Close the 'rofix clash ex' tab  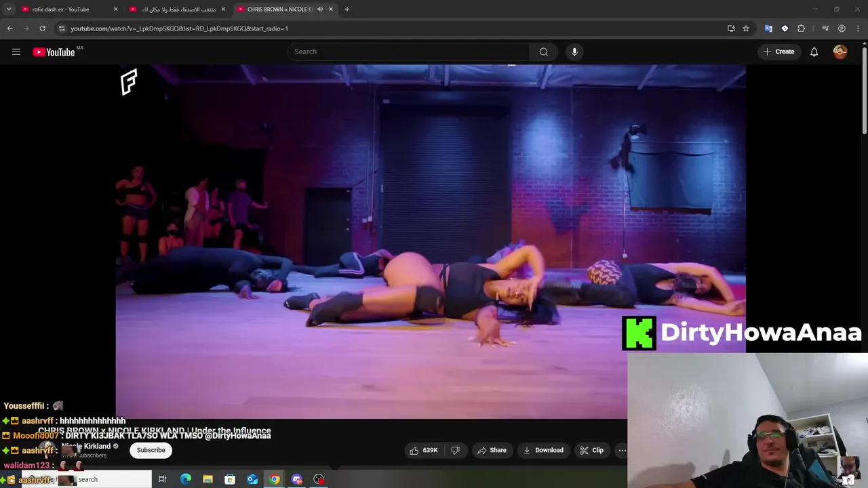pyautogui.click(x=115, y=9)
